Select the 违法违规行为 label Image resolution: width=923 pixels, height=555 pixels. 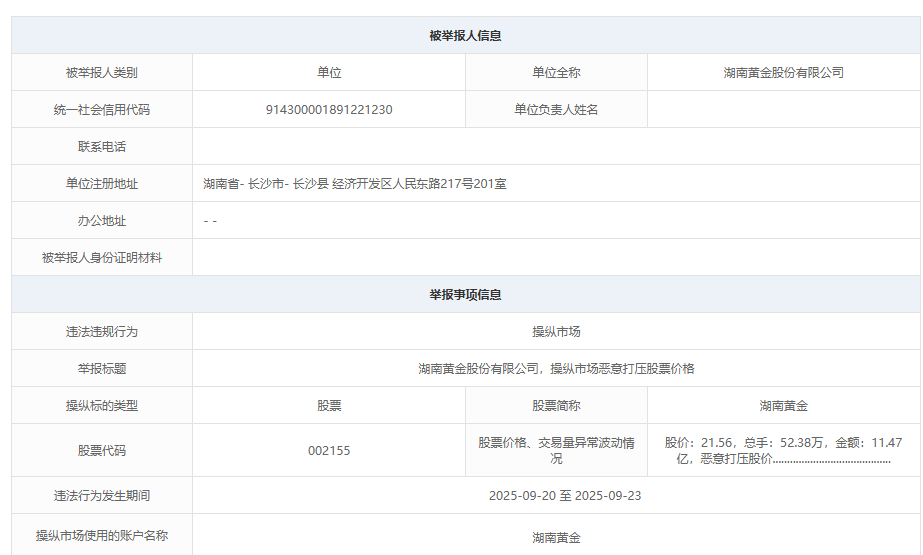coord(102,332)
